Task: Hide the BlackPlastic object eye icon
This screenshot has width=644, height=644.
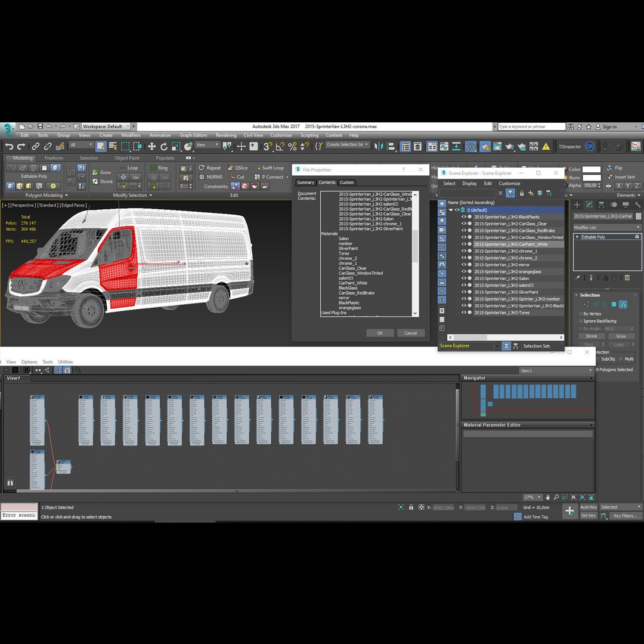Action: [x=464, y=217]
